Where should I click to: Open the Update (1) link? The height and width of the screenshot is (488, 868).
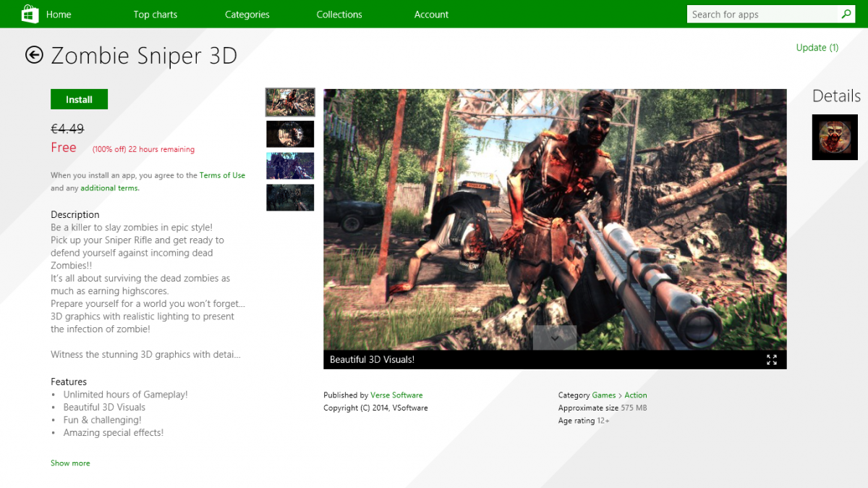tap(817, 48)
